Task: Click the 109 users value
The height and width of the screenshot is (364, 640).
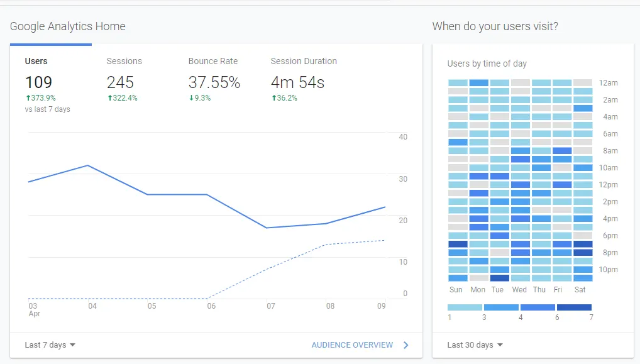Action: coord(39,82)
